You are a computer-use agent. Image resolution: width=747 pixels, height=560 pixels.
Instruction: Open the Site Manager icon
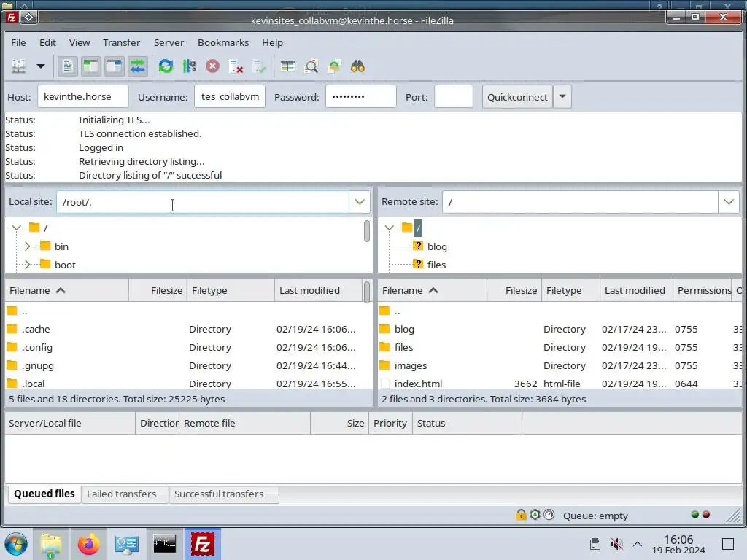tap(18, 66)
